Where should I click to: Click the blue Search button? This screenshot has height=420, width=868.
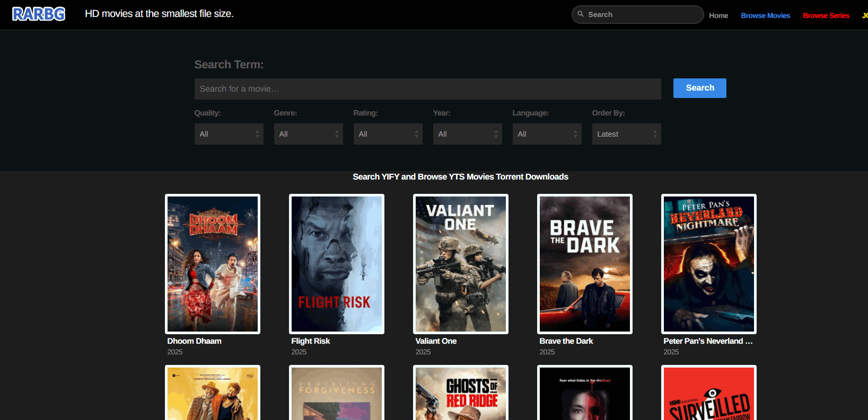click(699, 88)
